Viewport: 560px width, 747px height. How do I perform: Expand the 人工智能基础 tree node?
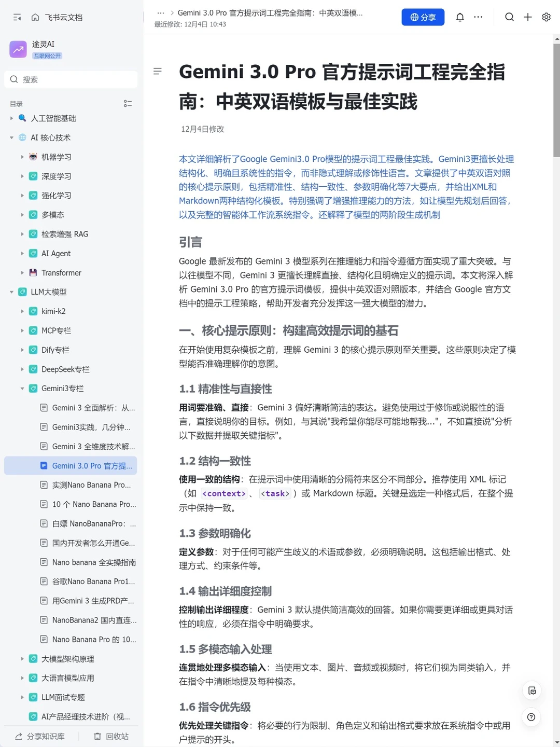point(11,118)
